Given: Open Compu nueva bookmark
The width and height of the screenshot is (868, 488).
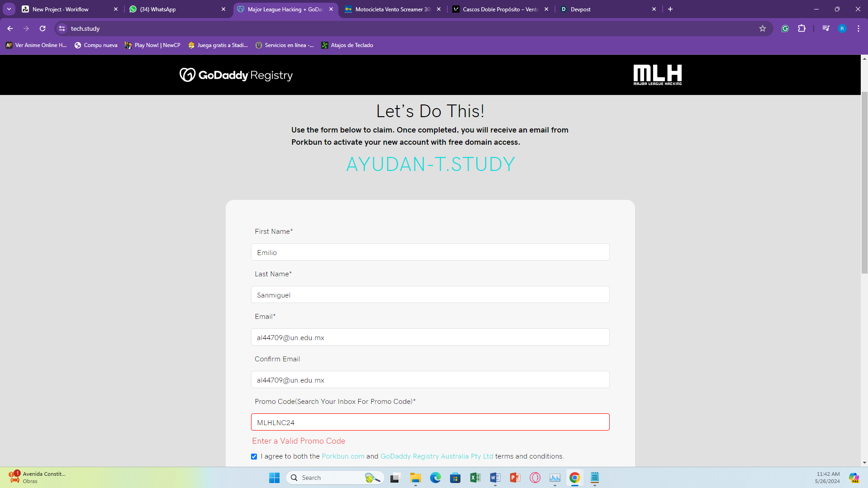Looking at the screenshot, I should pyautogui.click(x=96, y=45).
